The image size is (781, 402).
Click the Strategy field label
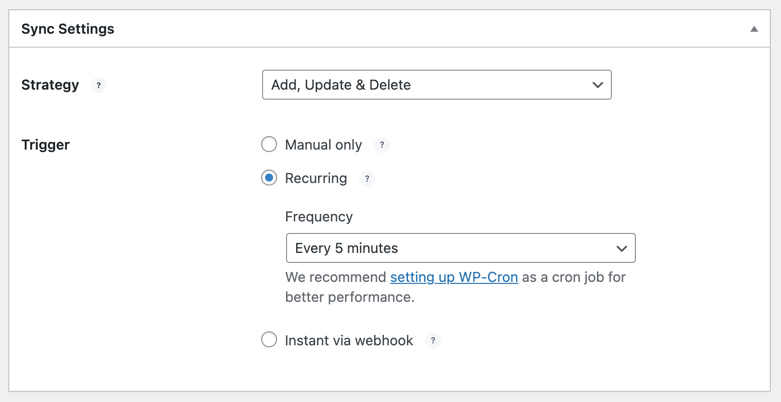click(50, 85)
